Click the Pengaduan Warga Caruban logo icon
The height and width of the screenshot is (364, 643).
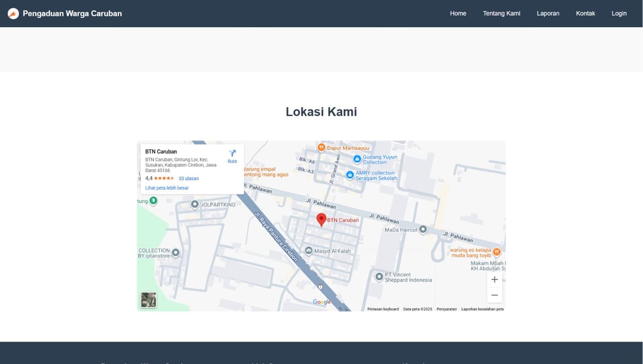[x=13, y=13]
